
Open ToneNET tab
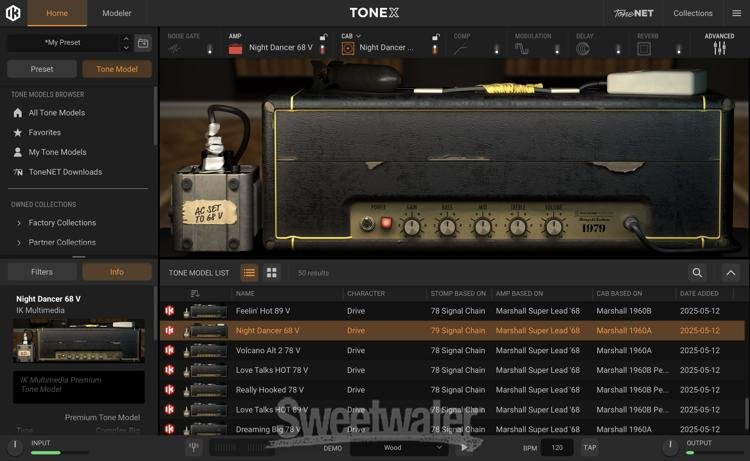pos(633,13)
